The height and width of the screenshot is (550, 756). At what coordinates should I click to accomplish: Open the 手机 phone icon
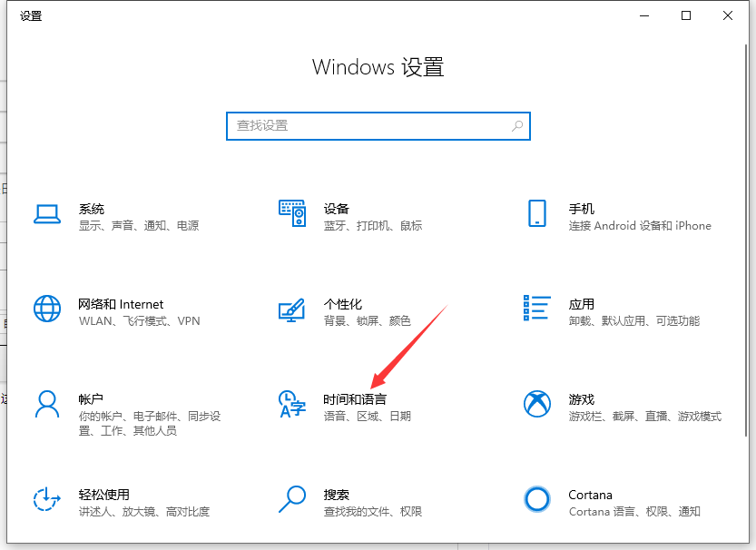click(537, 213)
